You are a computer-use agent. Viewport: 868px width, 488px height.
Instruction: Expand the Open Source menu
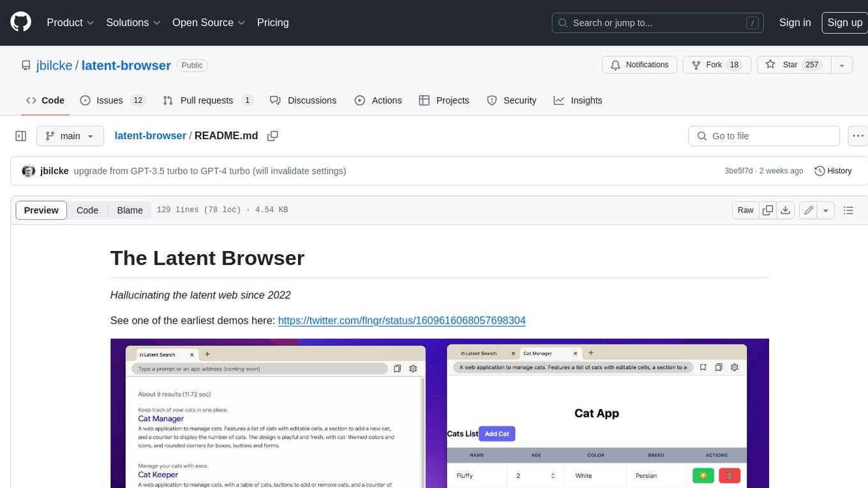tap(209, 22)
